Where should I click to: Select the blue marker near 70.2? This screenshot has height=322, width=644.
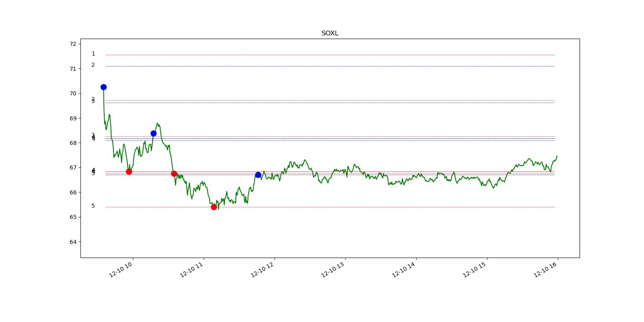tap(103, 87)
